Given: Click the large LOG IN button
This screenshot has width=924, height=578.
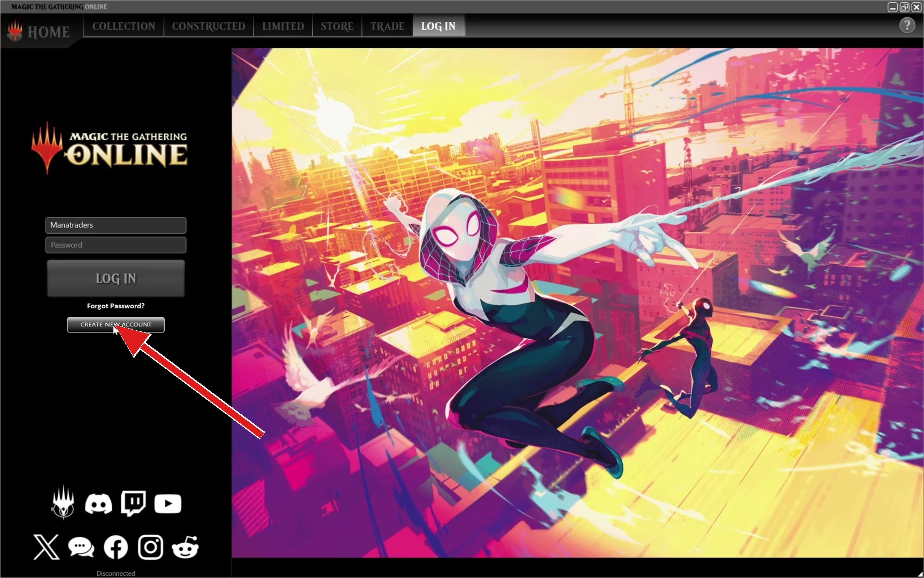Looking at the screenshot, I should point(116,278).
